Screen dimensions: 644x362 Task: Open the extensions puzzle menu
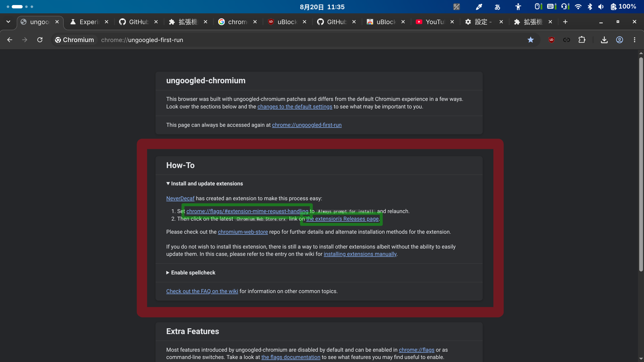point(582,40)
